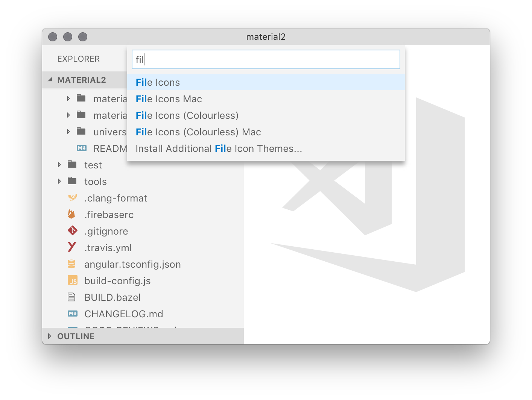Click the document icon next to BUILD.bazel

[71, 297]
